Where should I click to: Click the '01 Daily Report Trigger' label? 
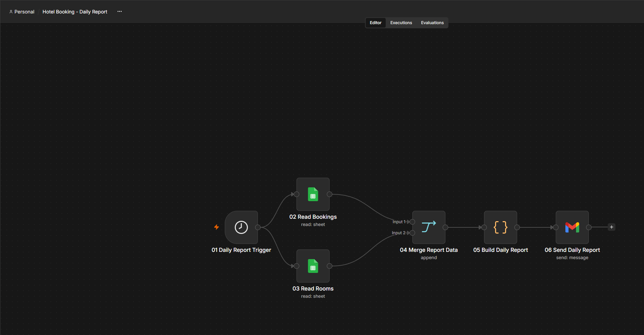point(241,250)
